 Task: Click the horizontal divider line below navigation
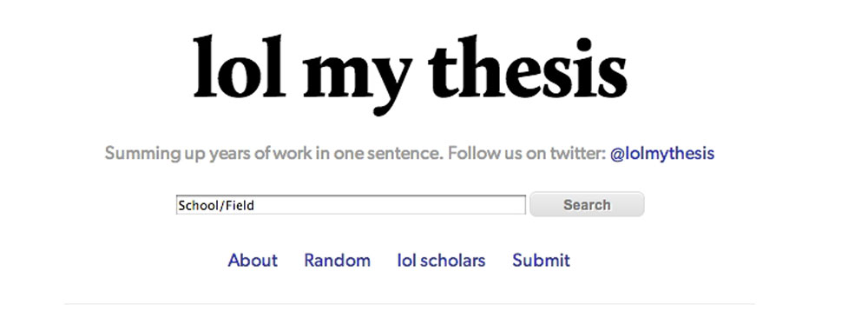pyautogui.click(x=409, y=304)
